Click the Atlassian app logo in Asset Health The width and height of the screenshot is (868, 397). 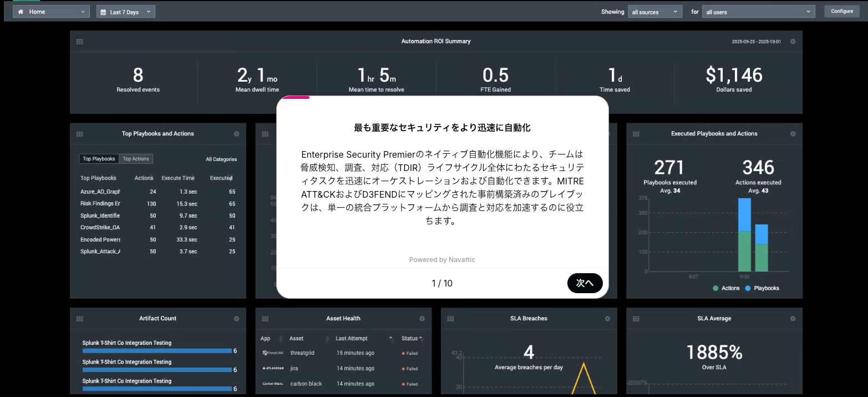(273, 369)
